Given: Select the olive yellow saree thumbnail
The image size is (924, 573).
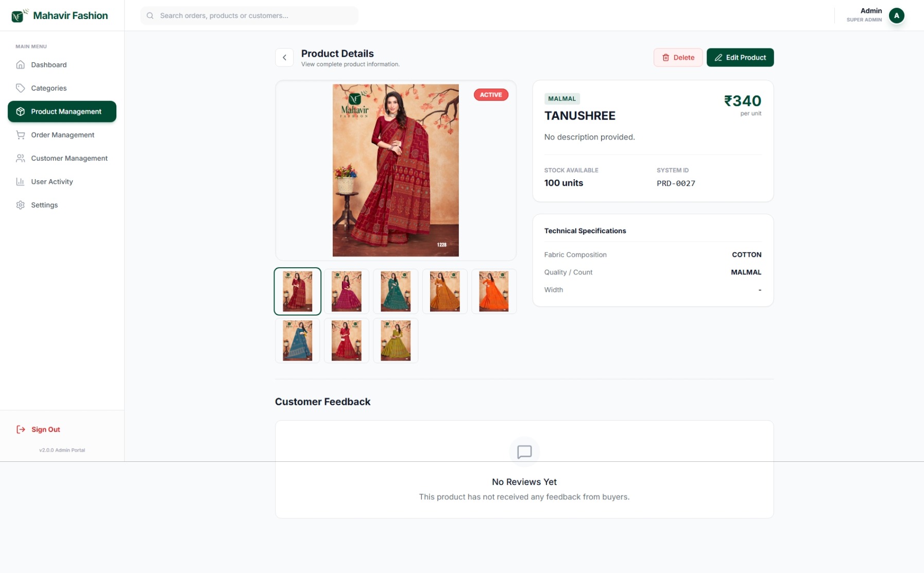Looking at the screenshot, I should (396, 340).
